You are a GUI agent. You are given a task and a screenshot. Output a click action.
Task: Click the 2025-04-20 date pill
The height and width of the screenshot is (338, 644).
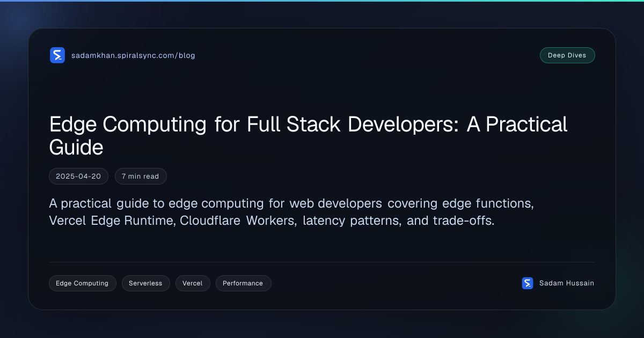[x=78, y=177]
